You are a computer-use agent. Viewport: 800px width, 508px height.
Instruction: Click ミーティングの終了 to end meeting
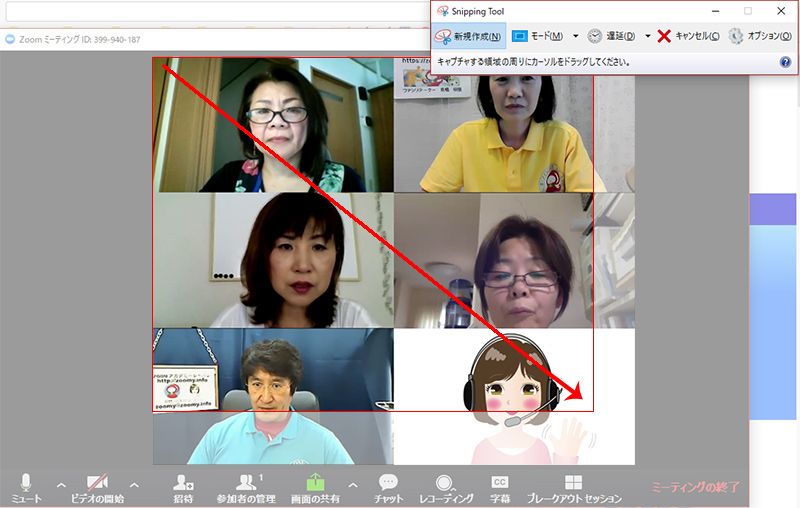pyautogui.click(x=695, y=487)
